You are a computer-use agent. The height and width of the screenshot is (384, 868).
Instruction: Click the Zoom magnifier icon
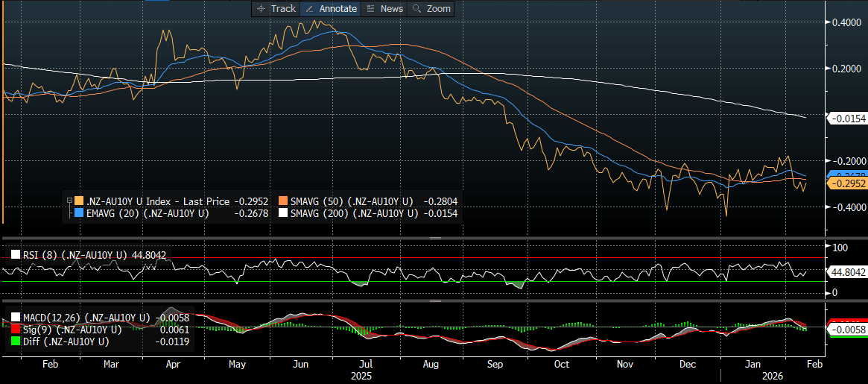pos(416,9)
